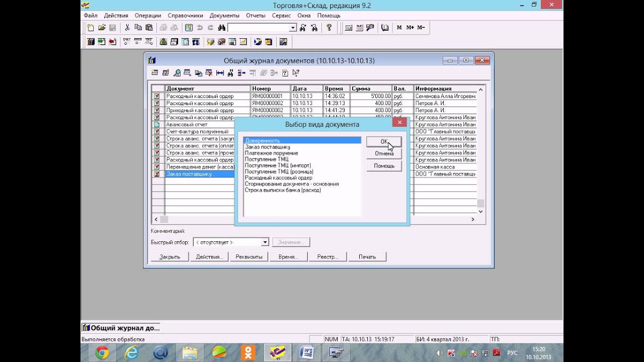The height and width of the screenshot is (362, 644).
Task: Click the delete mark icon in journal toolbar
Action: click(x=209, y=73)
